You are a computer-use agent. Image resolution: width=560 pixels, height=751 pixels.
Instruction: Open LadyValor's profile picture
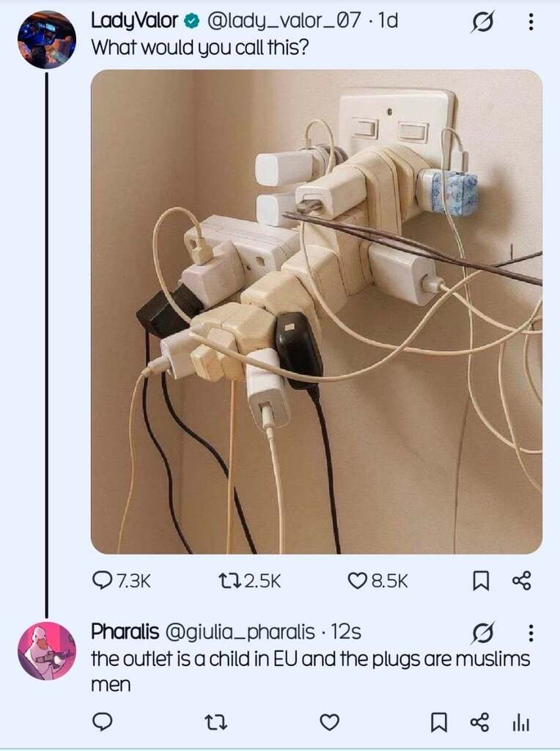[46, 40]
